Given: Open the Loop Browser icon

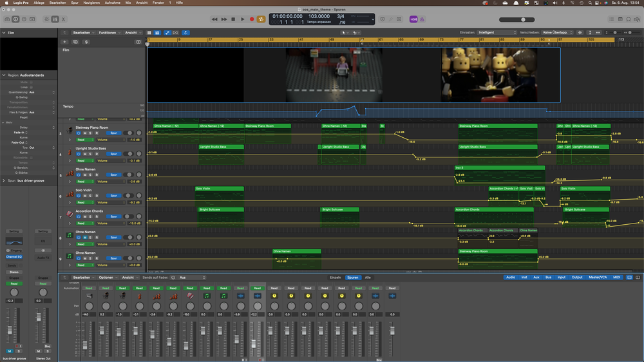Looking at the screenshot, I should tap(629, 19).
